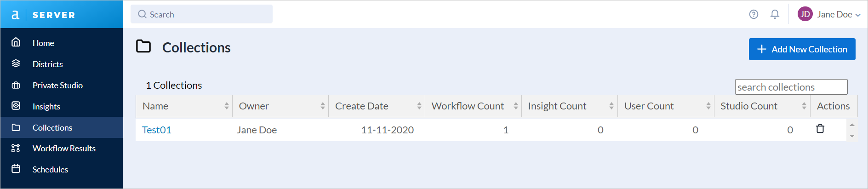This screenshot has width=868, height=189.
Task: Select Collections in the sidebar menu
Action: click(x=62, y=127)
